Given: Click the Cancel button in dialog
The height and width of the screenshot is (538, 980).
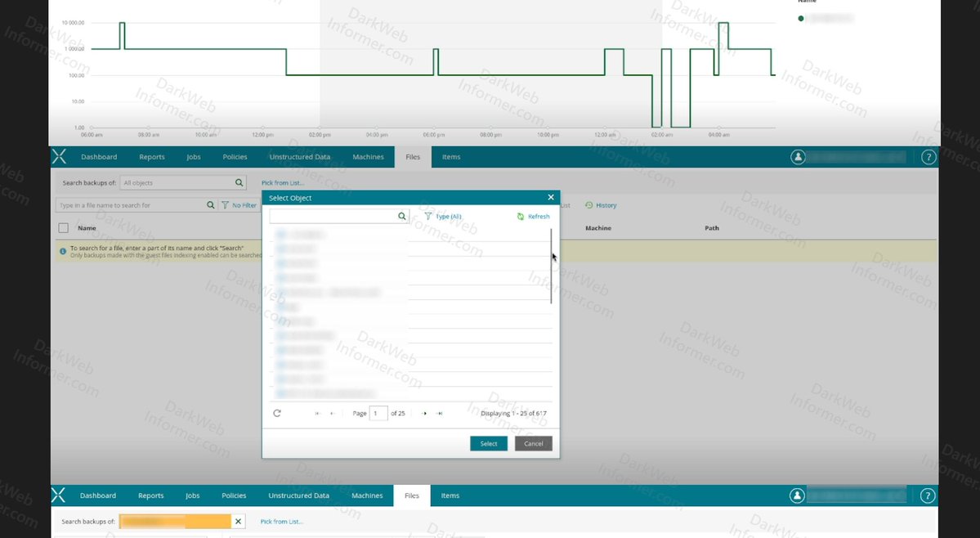Looking at the screenshot, I should click(533, 444).
